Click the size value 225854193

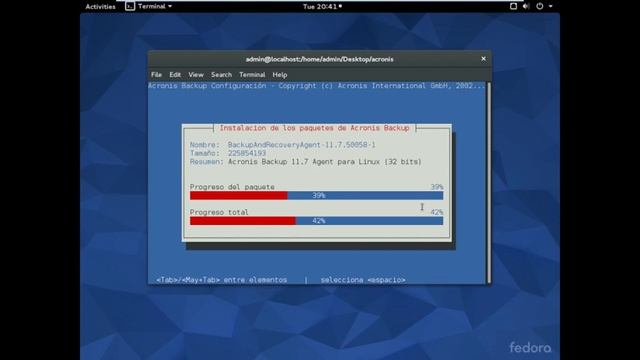(247, 153)
